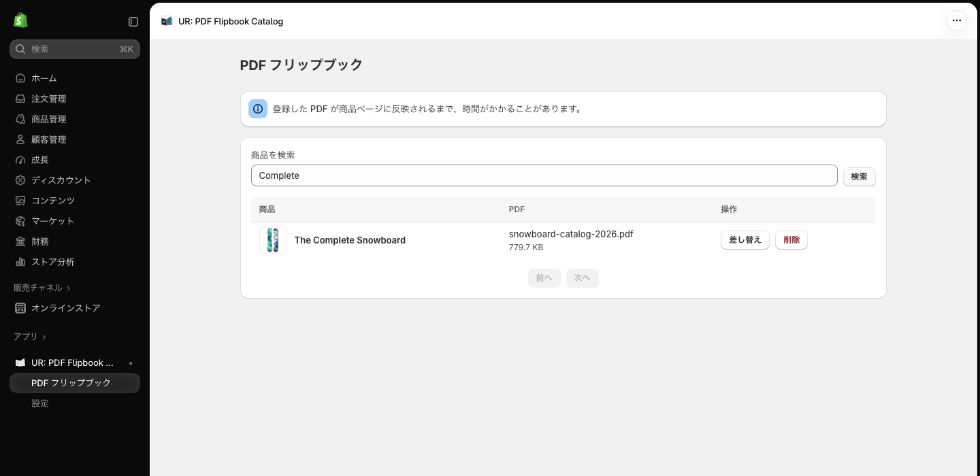The image size is (980, 476).
Task: Click the 商品を検索 field label
Action: 273,155
